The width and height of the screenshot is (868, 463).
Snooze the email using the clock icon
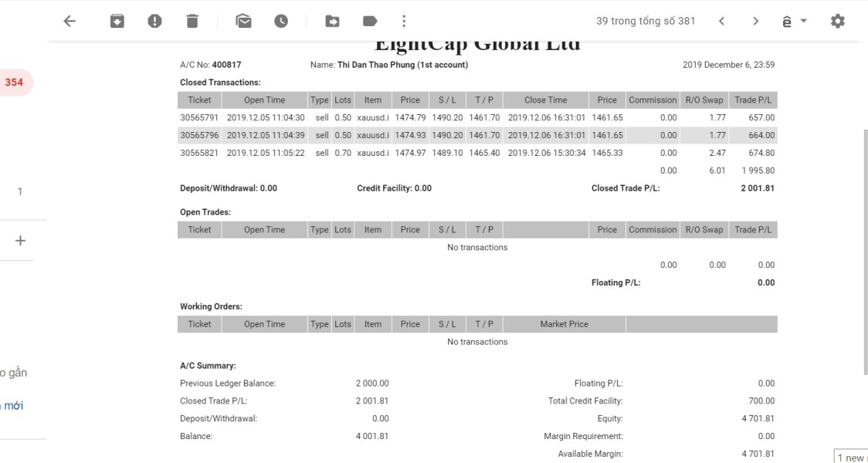click(x=281, y=22)
